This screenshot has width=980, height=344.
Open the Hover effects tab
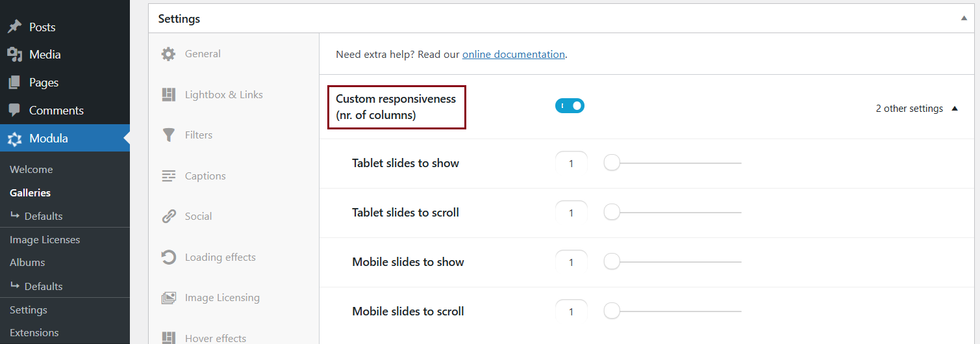pos(215,338)
